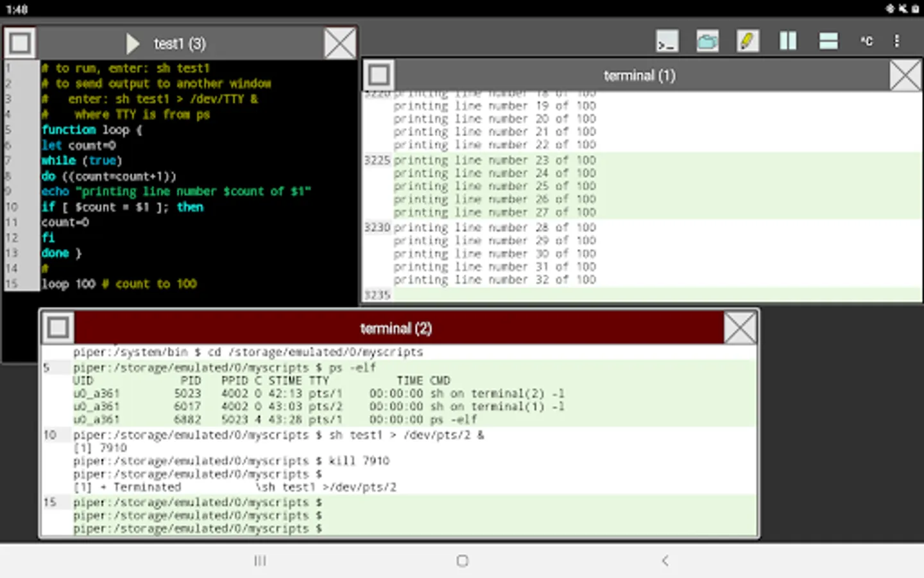Toggle the square box on terminal (1)
This screenshot has height=578, width=924.
tap(379, 75)
